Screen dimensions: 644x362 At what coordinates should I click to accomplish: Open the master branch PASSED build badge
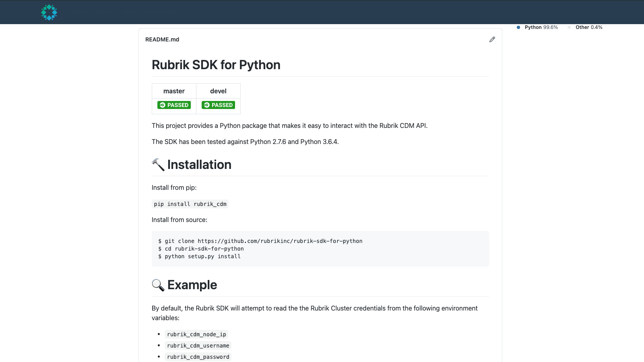(174, 105)
